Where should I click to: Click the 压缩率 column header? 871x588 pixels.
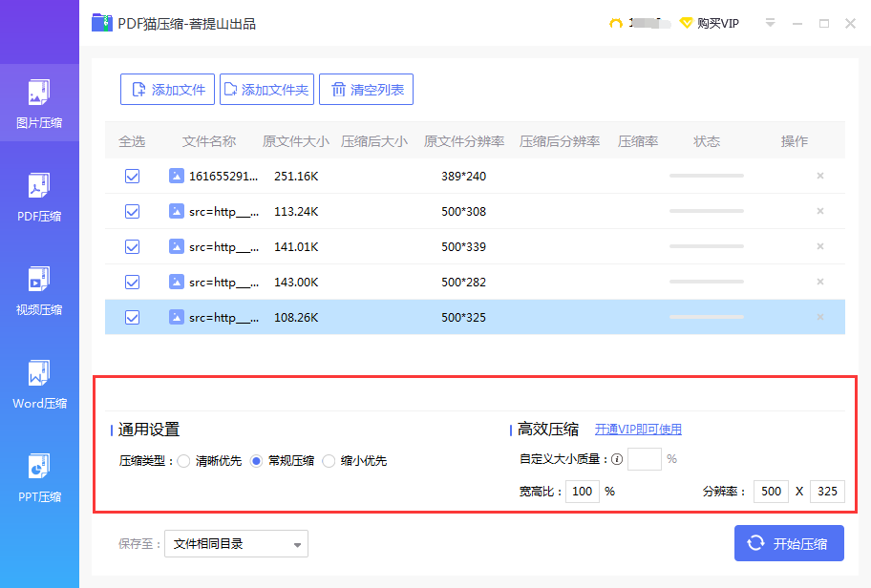pyautogui.click(x=638, y=141)
